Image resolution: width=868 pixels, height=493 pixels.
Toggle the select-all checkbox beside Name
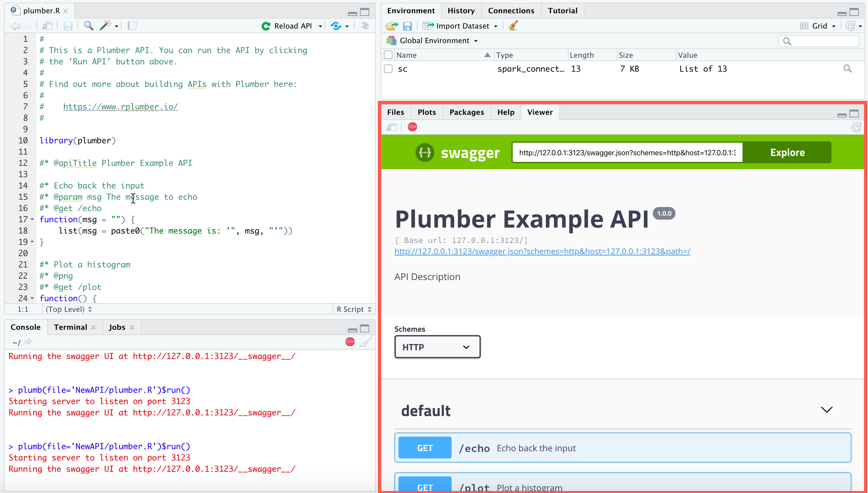[388, 55]
